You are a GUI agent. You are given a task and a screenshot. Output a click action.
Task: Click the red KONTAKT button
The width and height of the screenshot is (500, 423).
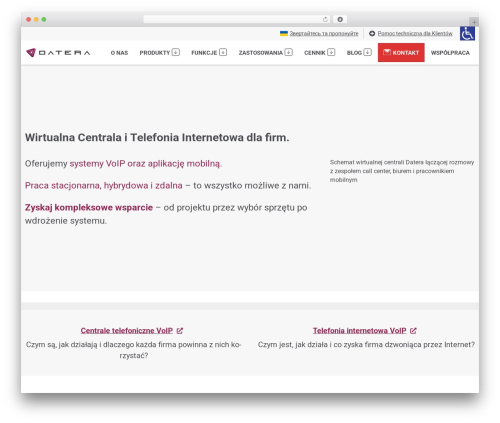point(401,52)
